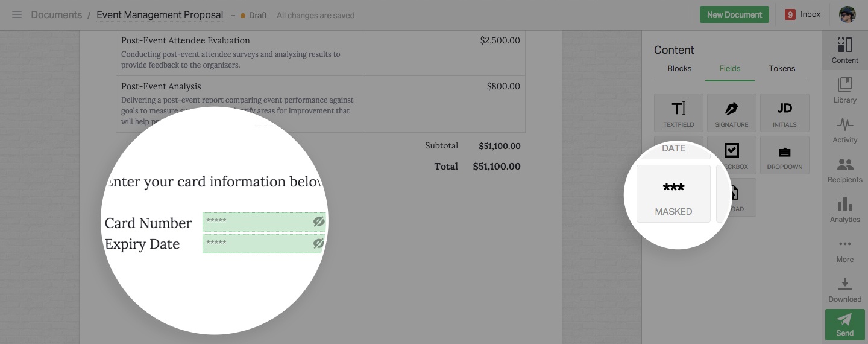This screenshot has height=344, width=868.
Task: Click the Card Number masked input
Action: point(264,222)
